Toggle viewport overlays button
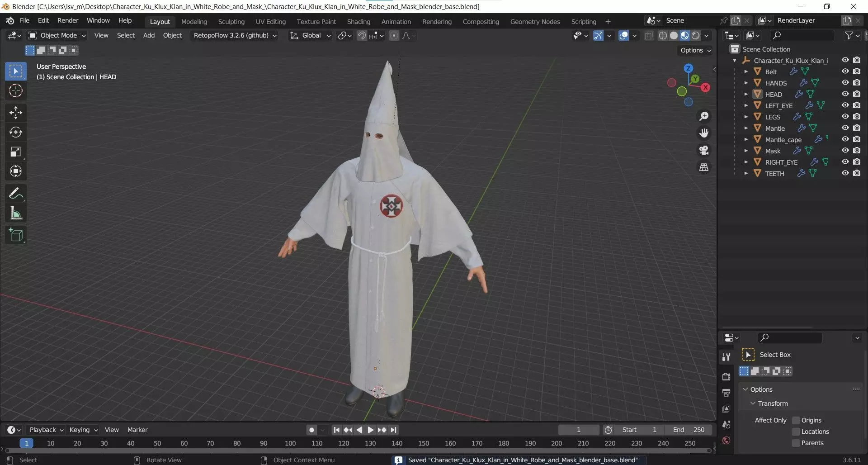 point(623,36)
